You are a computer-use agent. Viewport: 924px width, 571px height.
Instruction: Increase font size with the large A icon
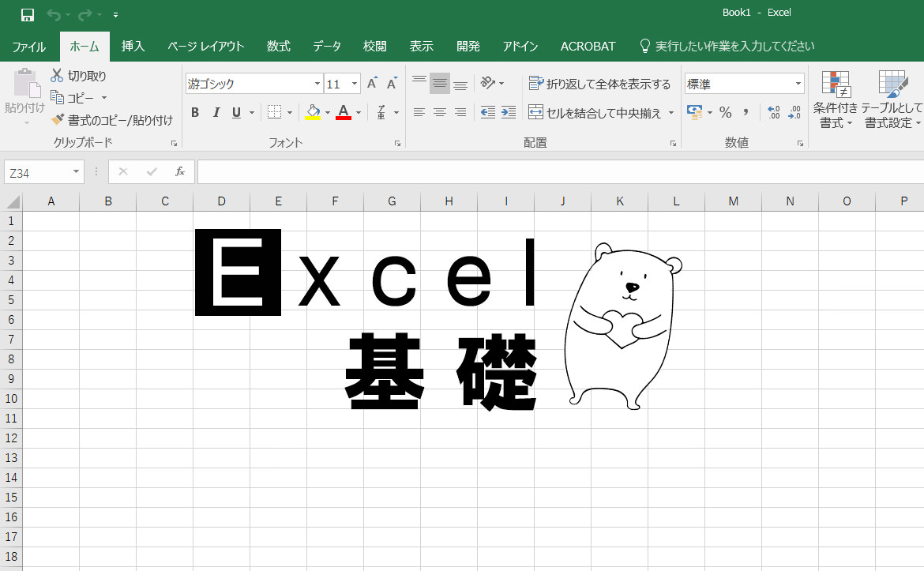click(x=372, y=84)
